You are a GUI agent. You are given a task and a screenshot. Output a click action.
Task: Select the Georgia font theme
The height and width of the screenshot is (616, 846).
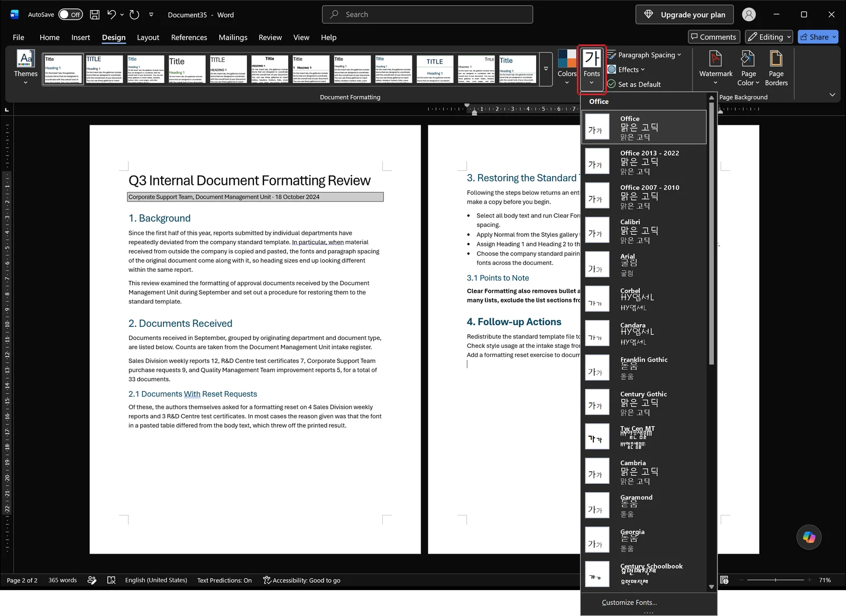click(644, 540)
